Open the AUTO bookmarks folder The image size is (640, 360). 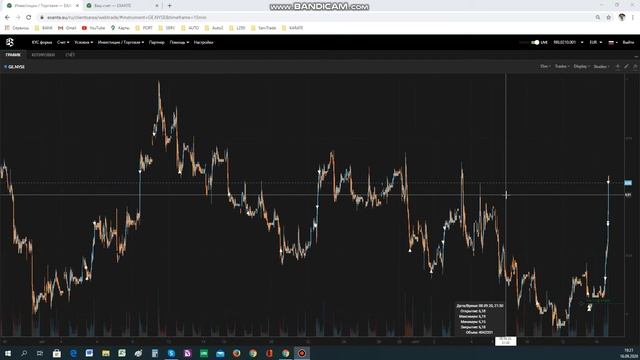(190, 28)
